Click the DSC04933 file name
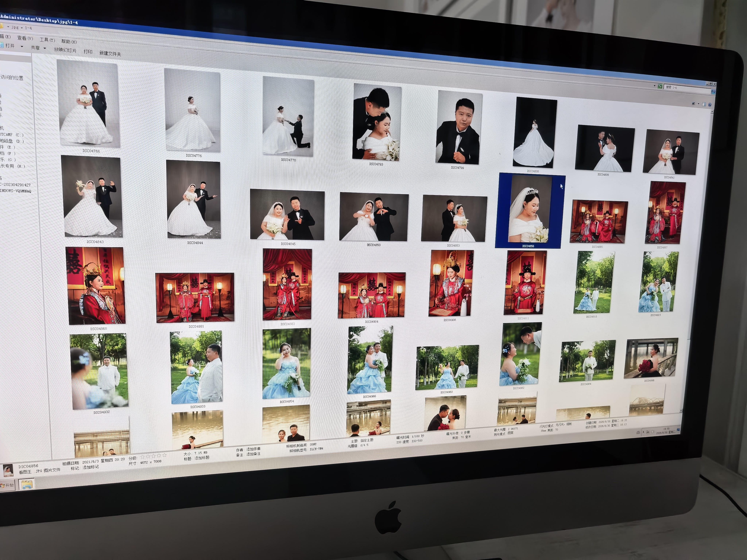The height and width of the screenshot is (560, 747). pyautogui.click(x=198, y=407)
